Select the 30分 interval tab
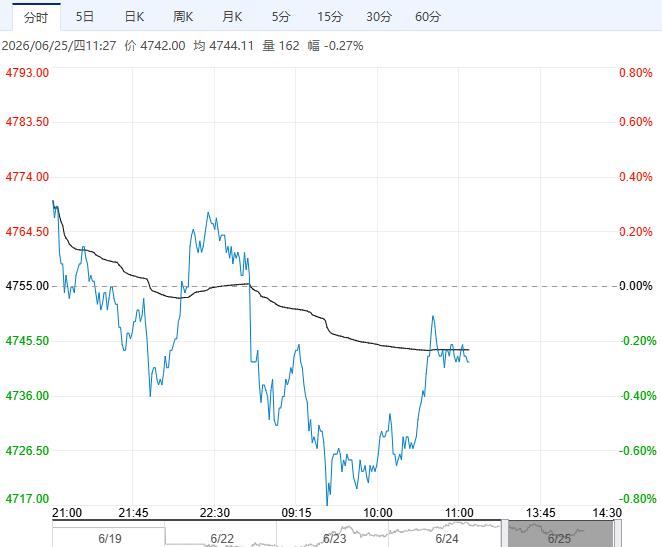The image size is (662, 547). (379, 17)
